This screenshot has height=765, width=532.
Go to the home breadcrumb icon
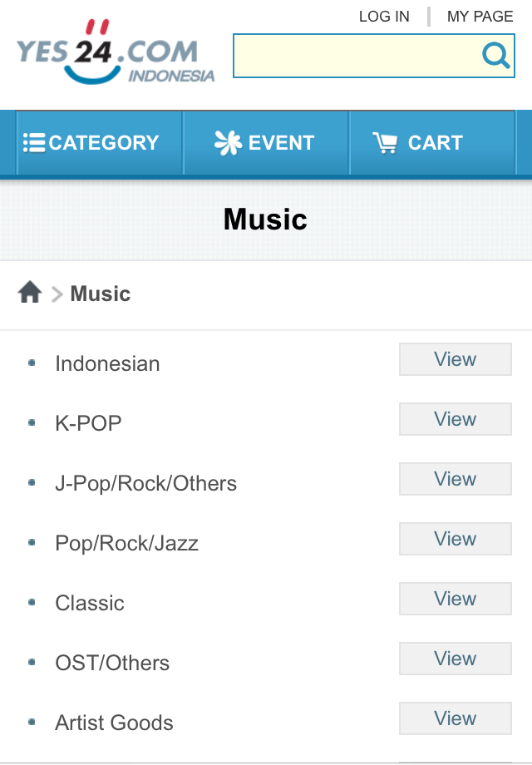tap(30, 293)
